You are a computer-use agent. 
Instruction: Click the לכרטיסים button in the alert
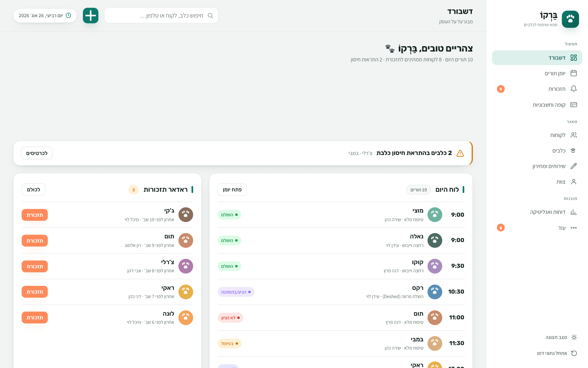tap(37, 153)
